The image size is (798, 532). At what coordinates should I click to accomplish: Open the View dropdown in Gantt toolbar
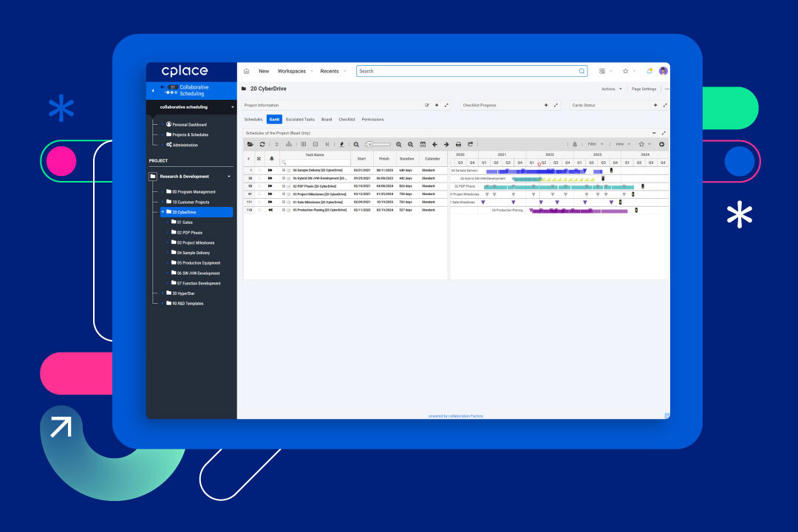point(623,145)
